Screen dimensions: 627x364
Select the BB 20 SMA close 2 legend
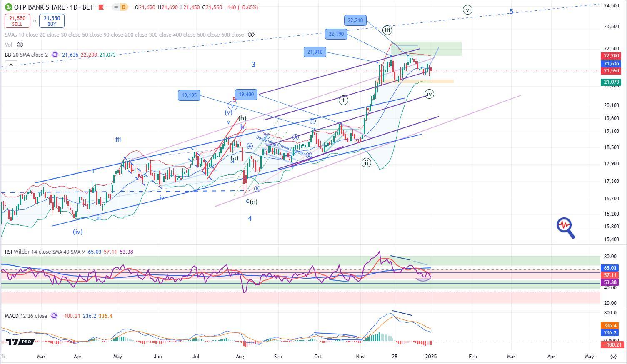[x=27, y=55]
